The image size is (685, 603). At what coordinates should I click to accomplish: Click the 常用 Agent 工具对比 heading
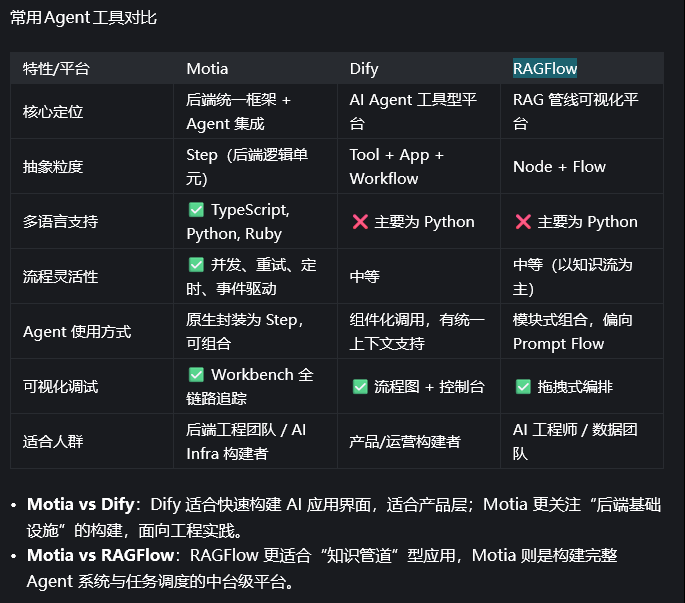[83, 17]
